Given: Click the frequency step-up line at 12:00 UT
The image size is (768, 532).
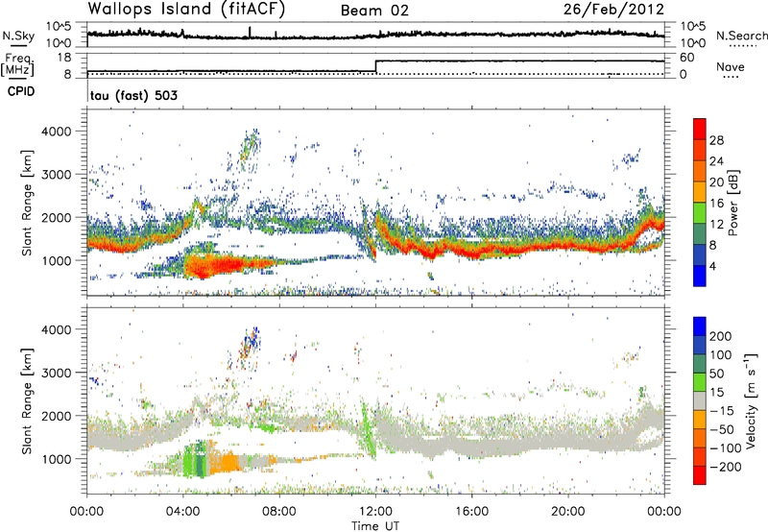Looking at the screenshot, I should 375,66.
